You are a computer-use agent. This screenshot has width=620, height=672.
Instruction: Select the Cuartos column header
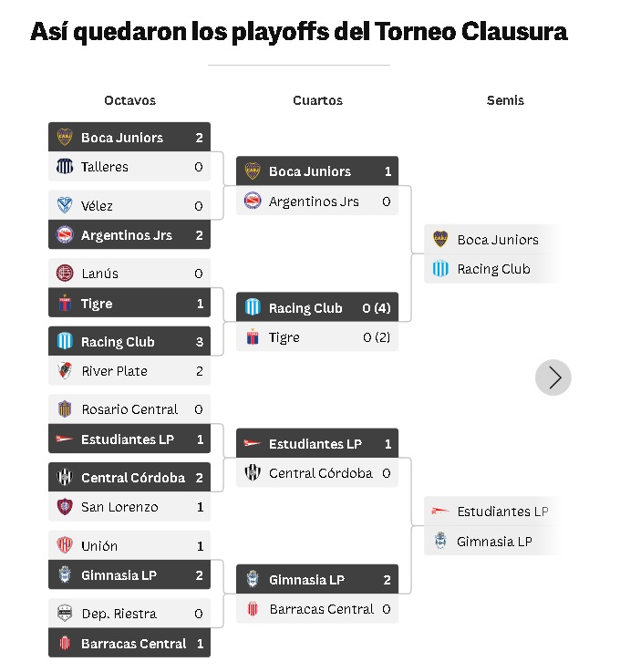pyautogui.click(x=317, y=100)
